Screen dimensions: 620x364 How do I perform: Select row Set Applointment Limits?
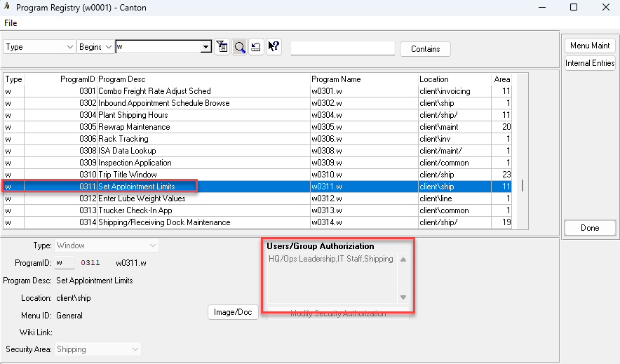point(257,187)
